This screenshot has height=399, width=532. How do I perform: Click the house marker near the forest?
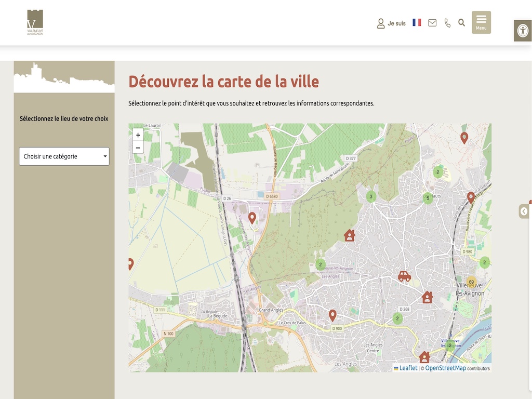[x=349, y=235]
